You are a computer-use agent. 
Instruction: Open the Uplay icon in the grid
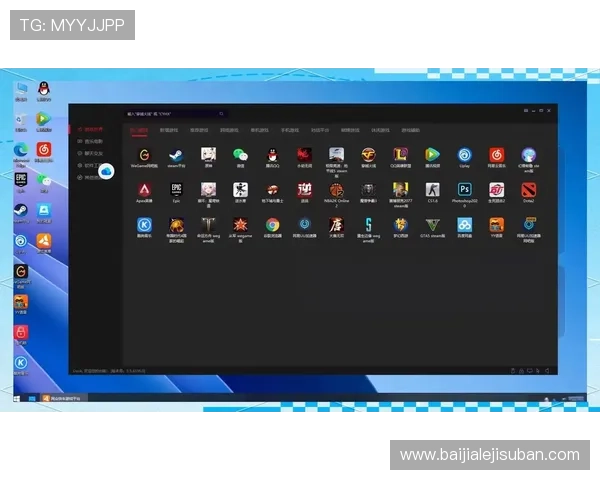(x=464, y=155)
